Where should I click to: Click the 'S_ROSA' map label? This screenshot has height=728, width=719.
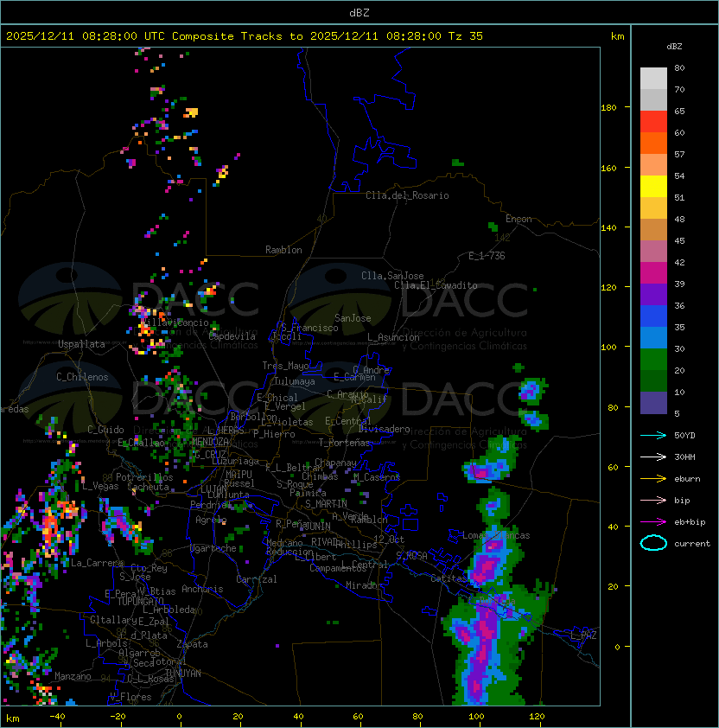[x=411, y=556]
